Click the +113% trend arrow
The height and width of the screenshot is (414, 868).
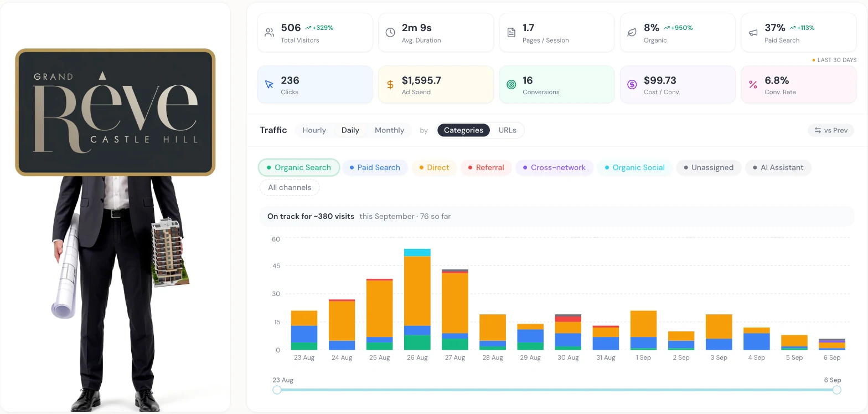tap(793, 28)
